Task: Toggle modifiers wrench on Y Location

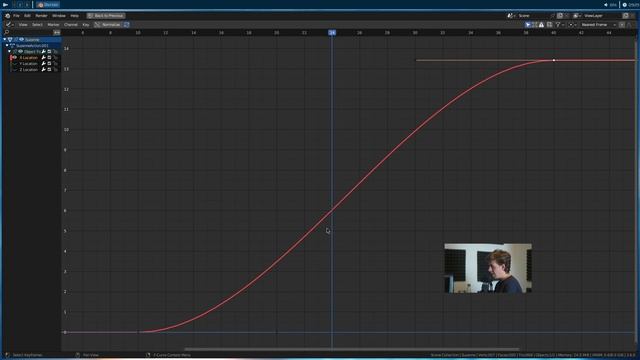Action: (44, 64)
